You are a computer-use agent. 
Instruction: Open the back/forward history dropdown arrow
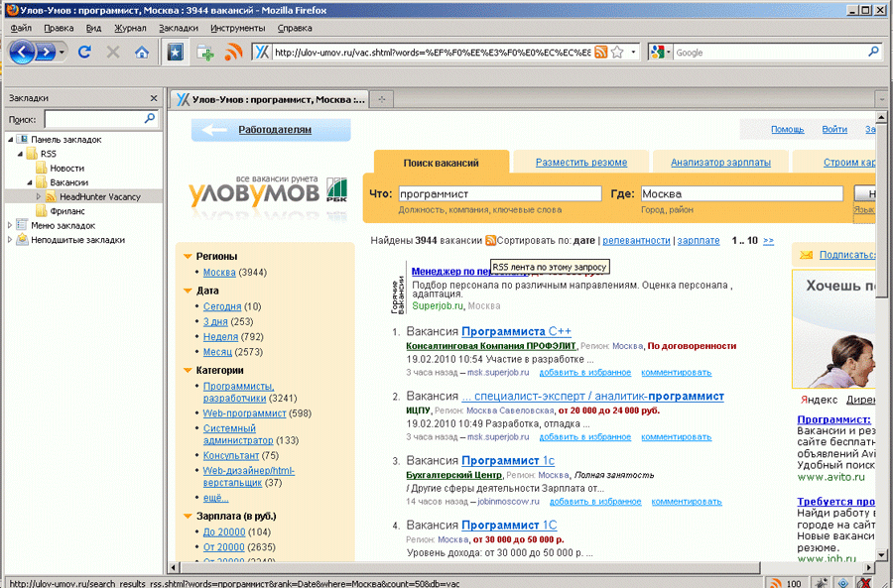click(62, 53)
